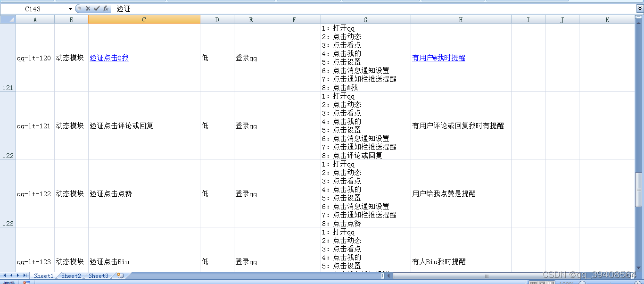Image resolution: width=644 pixels, height=284 pixels.
Task: Select cell qq-lt-123
Action: point(35,250)
